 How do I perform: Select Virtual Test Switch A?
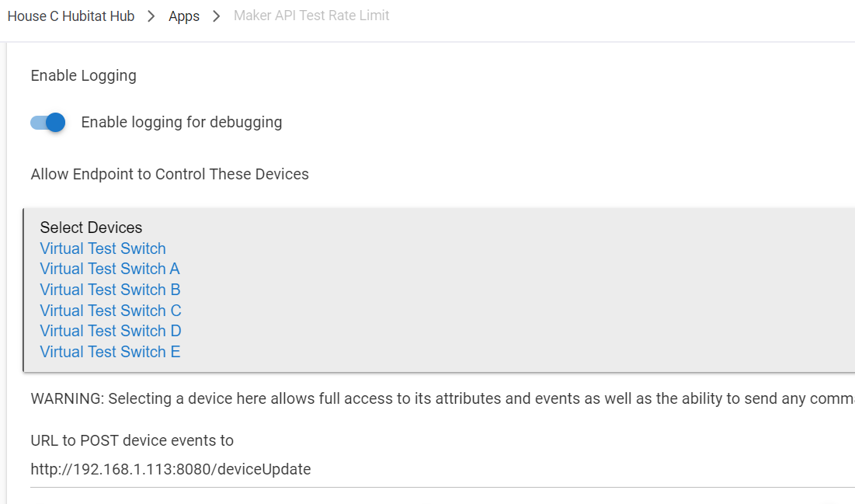tap(109, 269)
